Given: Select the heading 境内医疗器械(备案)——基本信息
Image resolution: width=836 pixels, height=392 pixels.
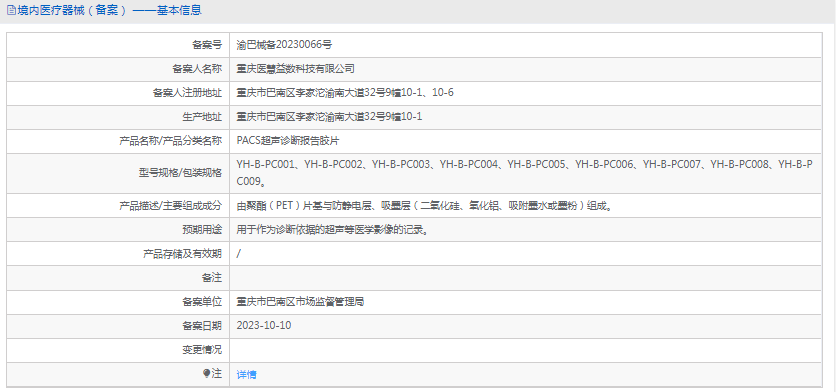Looking at the screenshot, I should 110,10.
